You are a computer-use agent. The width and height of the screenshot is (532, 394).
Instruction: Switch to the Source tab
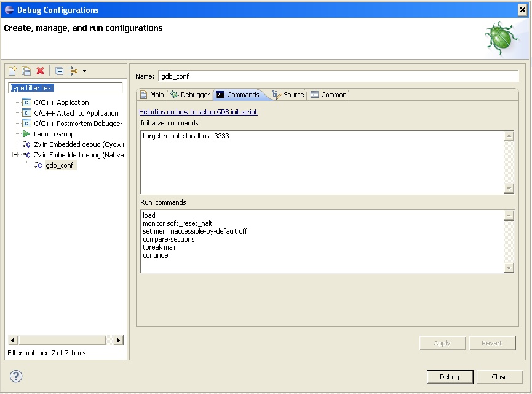[288, 95]
